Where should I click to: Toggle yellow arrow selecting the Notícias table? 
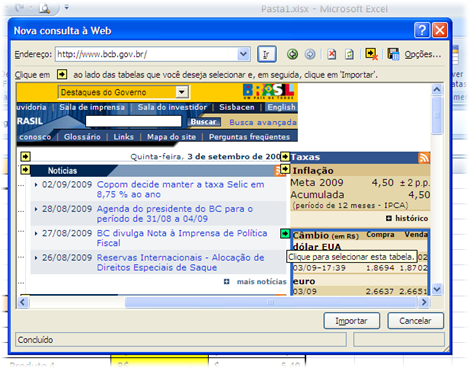tap(25, 170)
